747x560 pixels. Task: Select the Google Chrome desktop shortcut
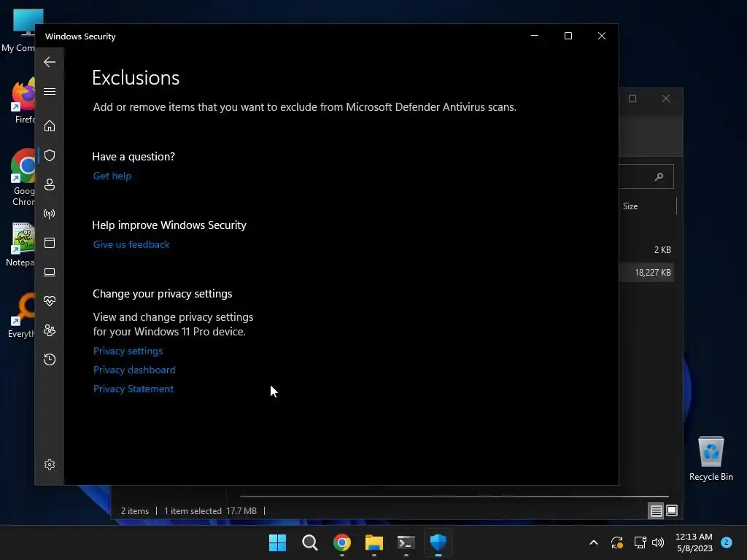pyautogui.click(x=22, y=178)
